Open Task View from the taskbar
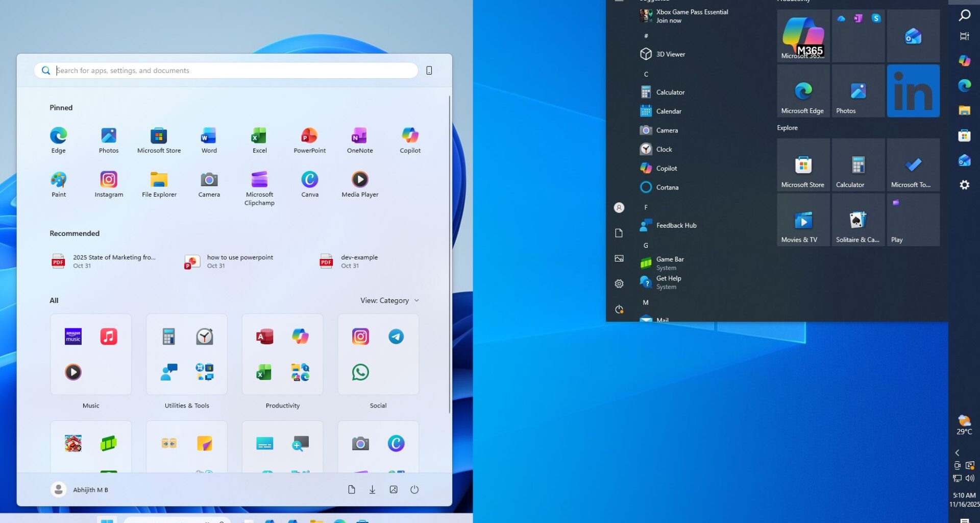This screenshot has height=523, width=980. click(964, 36)
